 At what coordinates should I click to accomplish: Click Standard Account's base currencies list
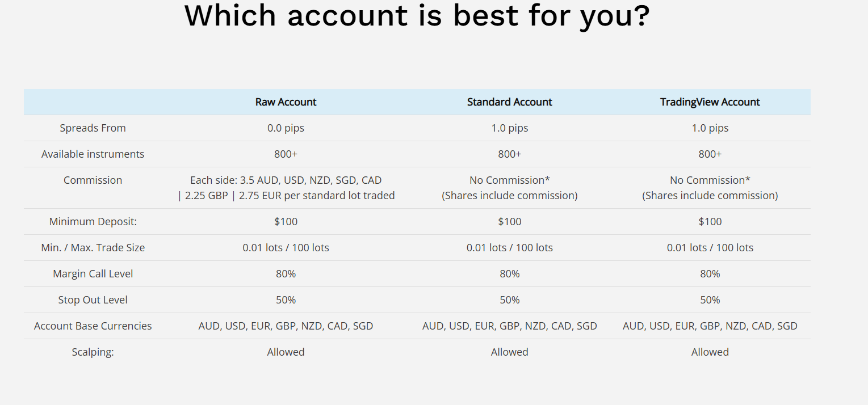point(509,326)
